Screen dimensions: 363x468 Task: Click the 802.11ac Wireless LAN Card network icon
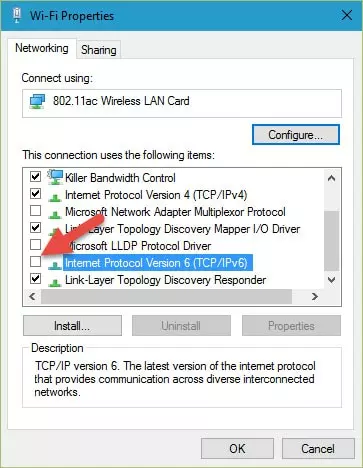pyautogui.click(x=37, y=101)
